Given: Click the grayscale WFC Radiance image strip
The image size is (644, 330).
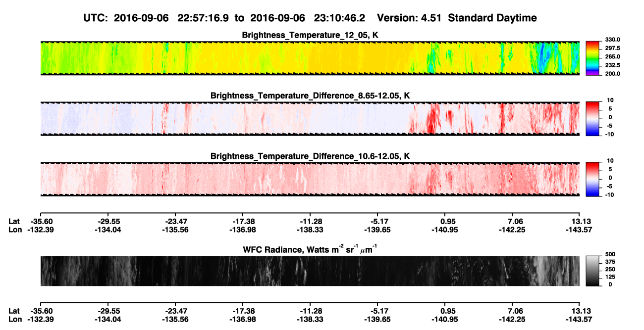Looking at the screenshot, I should [x=310, y=271].
